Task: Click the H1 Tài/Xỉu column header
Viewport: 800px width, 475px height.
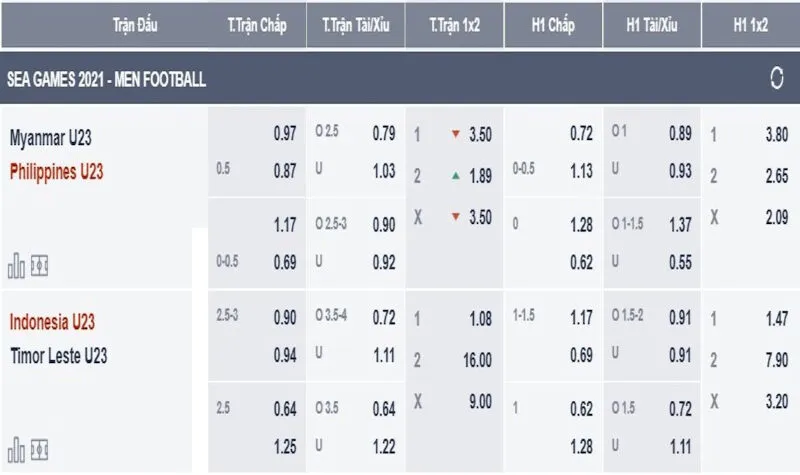Action: [652, 25]
